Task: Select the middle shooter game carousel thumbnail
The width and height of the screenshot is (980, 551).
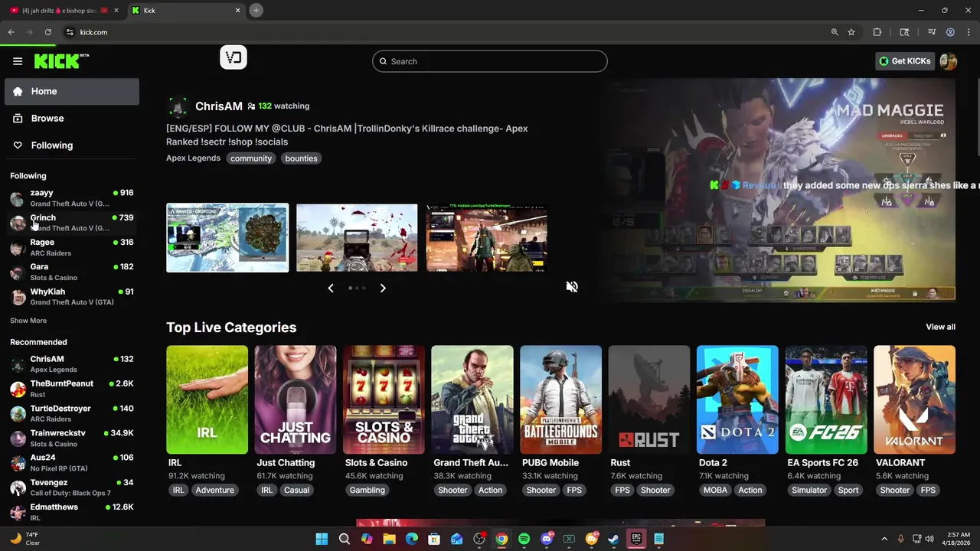Action: point(357,238)
